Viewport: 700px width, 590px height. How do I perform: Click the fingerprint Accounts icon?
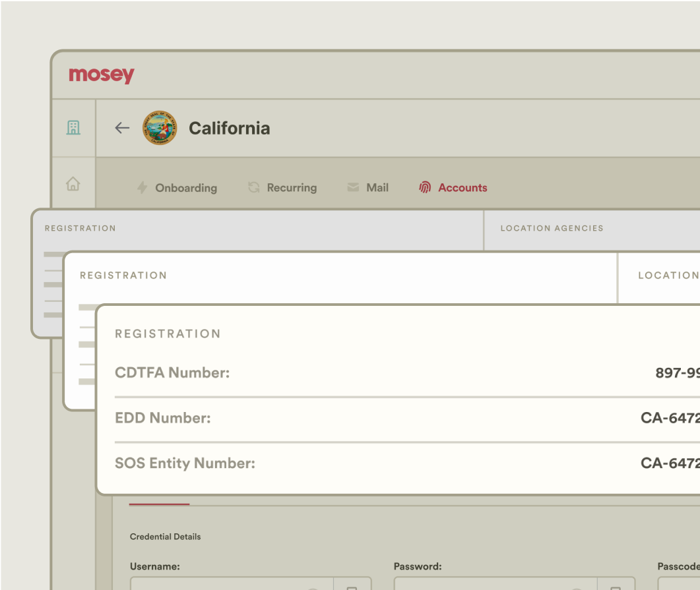(x=425, y=188)
